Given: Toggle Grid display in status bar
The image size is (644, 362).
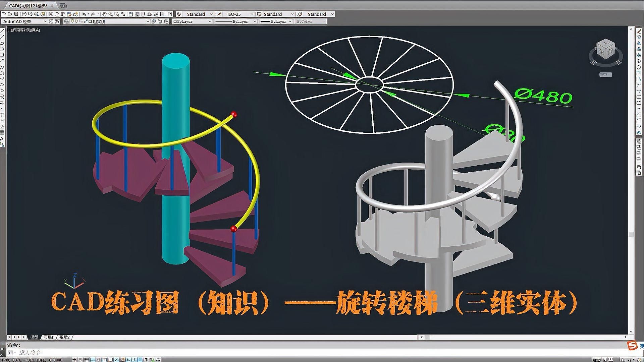Looking at the screenshot, I should [87, 360].
